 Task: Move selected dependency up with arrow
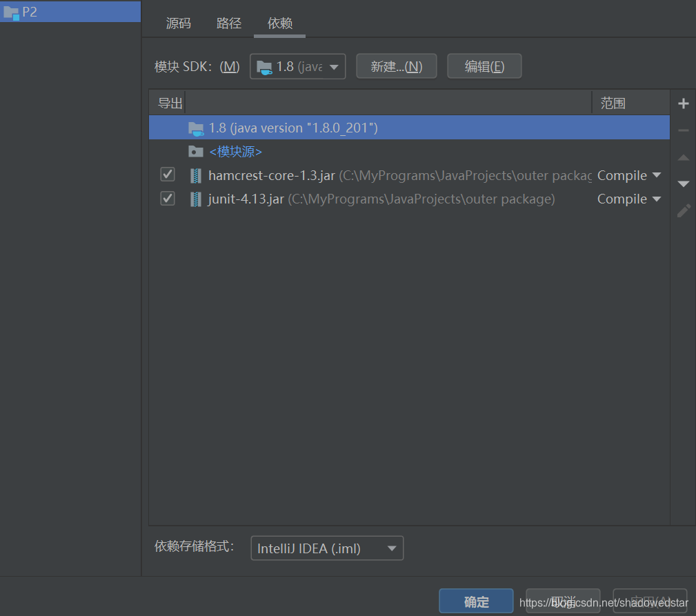[683, 157]
